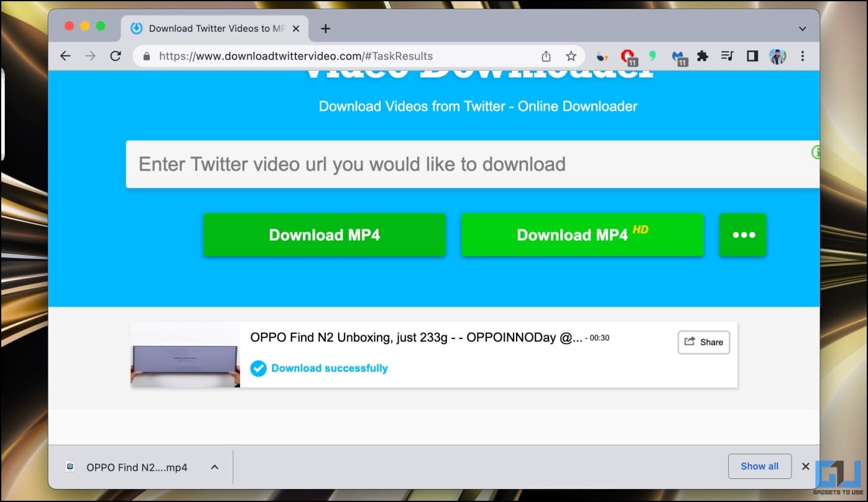Viewport: 868px width, 502px height.
Task: Open the media controls music-note icon
Action: coord(727,56)
